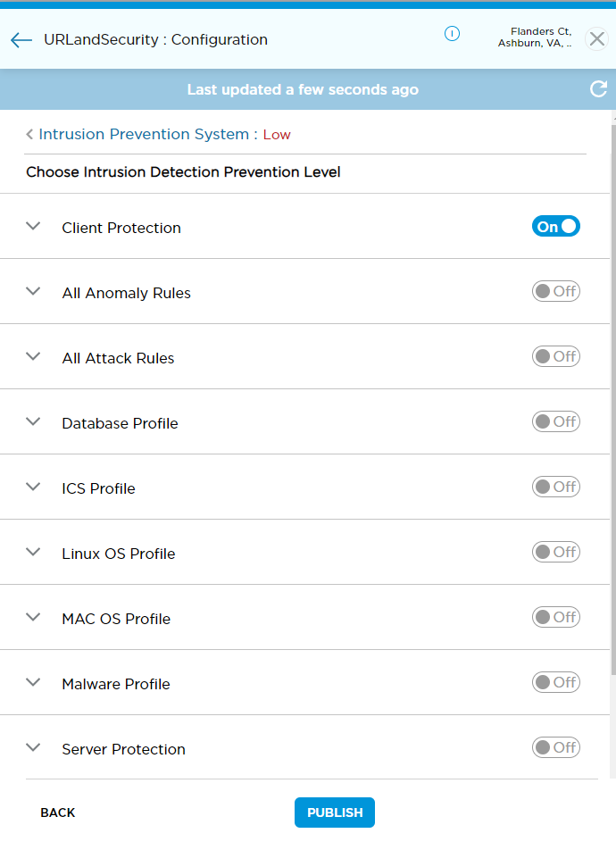Expand the Client Protection section

[33, 226]
